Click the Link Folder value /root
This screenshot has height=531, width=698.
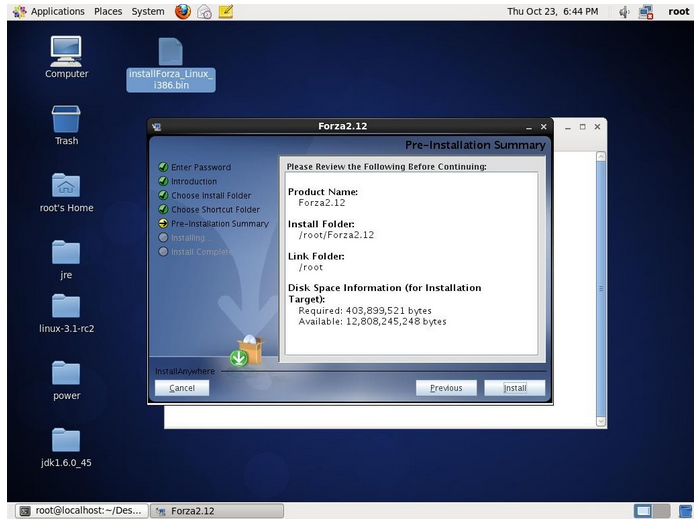[311, 267]
